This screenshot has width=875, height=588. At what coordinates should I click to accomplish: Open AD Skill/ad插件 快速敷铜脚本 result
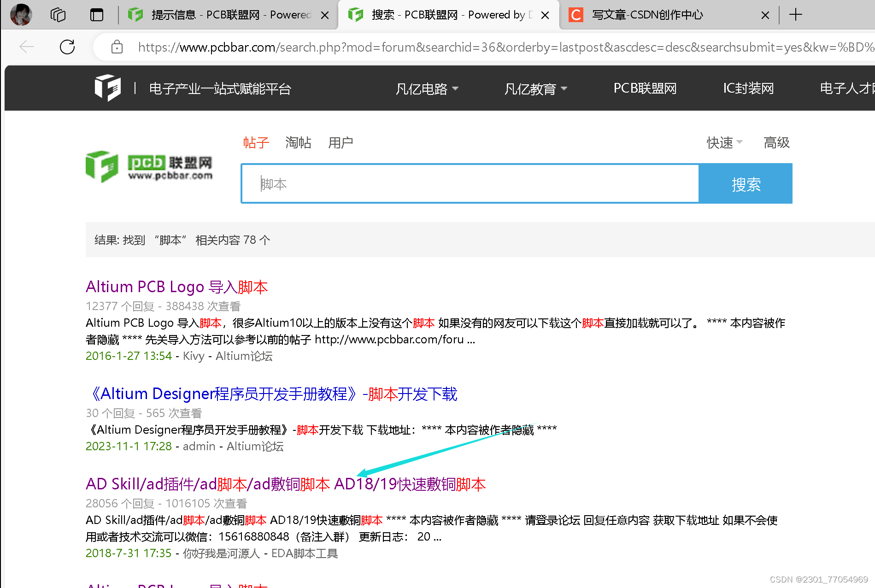click(286, 484)
